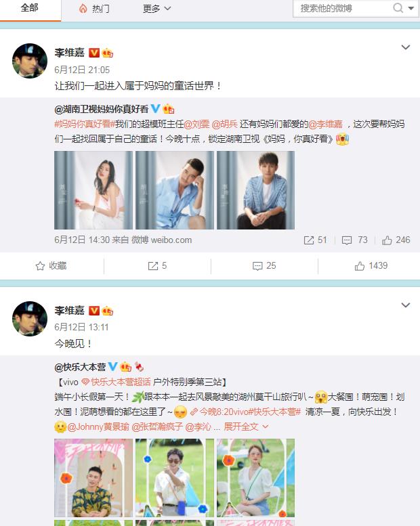Open comments icon showing 25
This screenshot has width=420, height=526.
point(264,265)
